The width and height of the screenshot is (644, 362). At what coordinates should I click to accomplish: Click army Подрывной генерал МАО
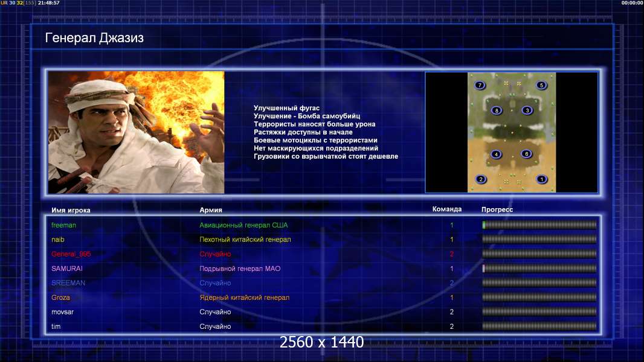240,268
